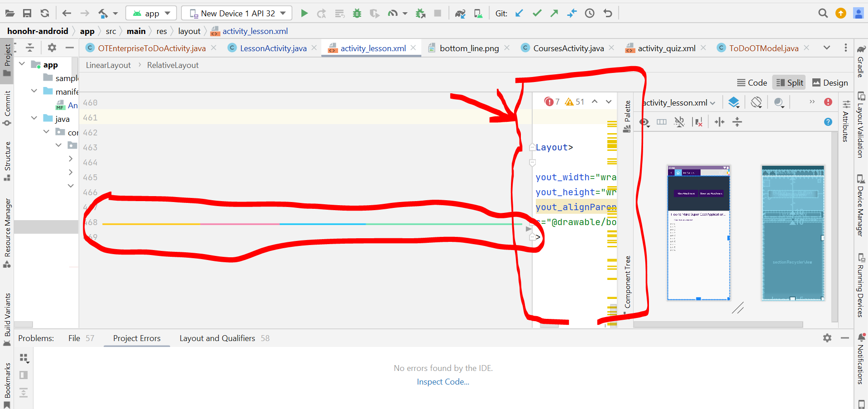
Task: Switch editor to Design view mode
Action: [x=830, y=82]
